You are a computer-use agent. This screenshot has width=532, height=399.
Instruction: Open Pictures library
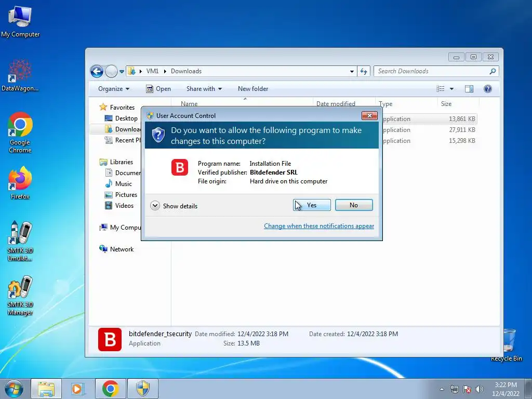click(121, 195)
